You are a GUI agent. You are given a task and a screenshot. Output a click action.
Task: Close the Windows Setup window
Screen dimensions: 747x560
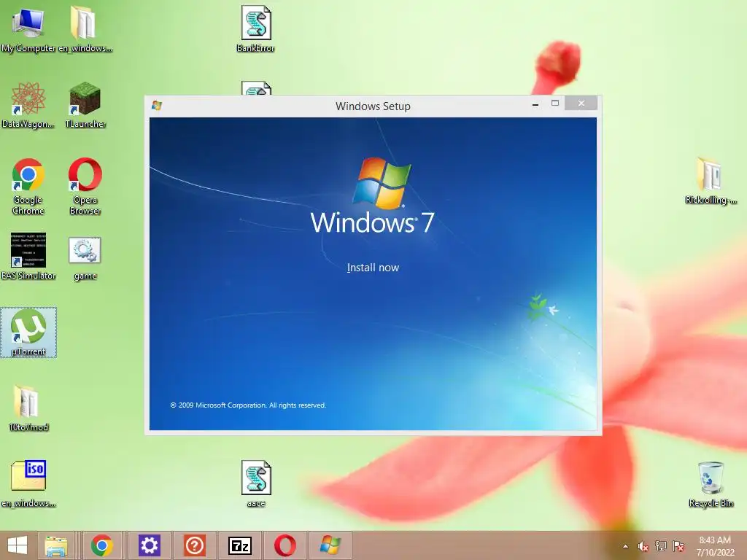(581, 104)
